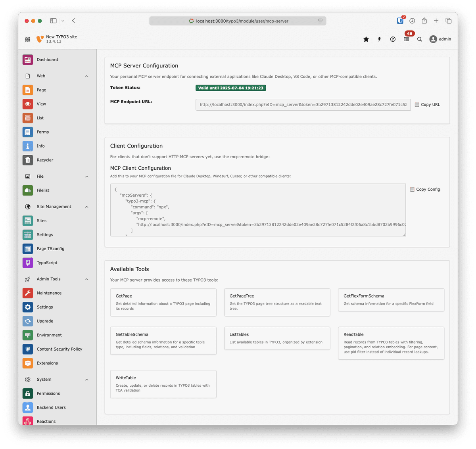Open the Upgrade module icon
476x449 pixels.
coord(28,321)
